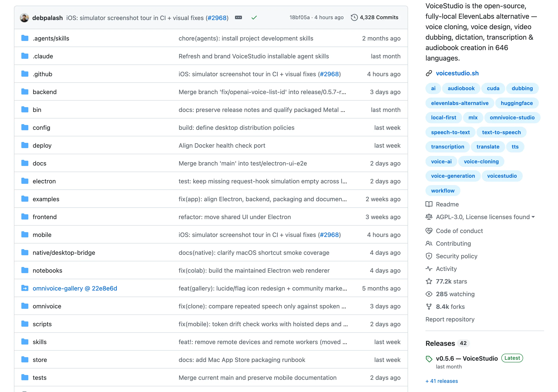This screenshot has width=558, height=392.
Task: Open the voicestudio.sh website link
Action: [457, 73]
